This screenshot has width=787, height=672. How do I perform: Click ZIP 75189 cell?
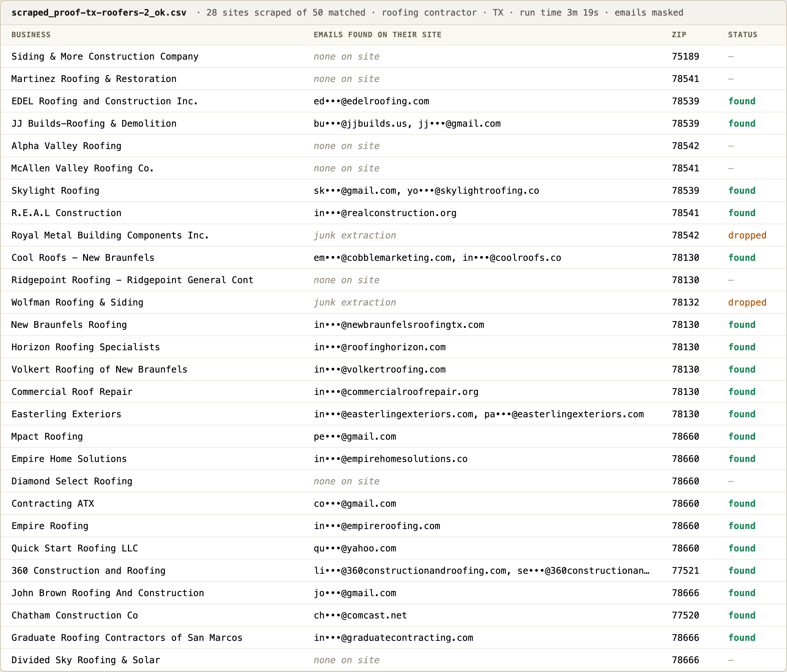685,57
